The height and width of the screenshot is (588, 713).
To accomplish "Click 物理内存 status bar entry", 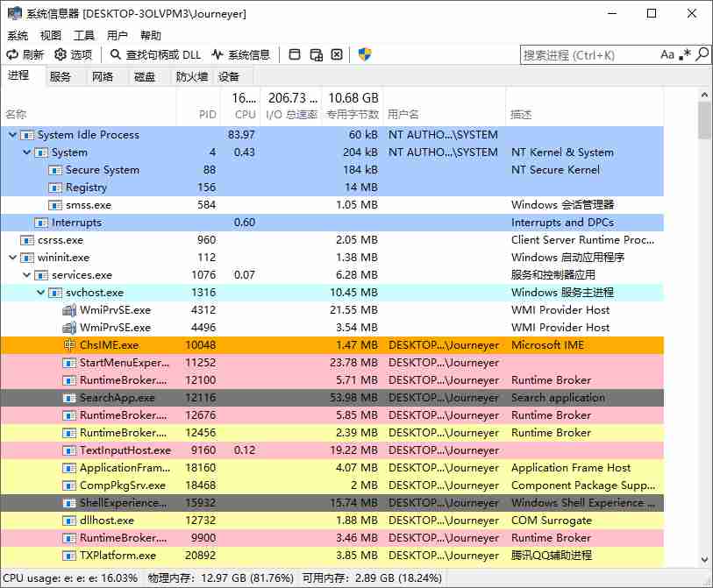I will click(x=220, y=578).
